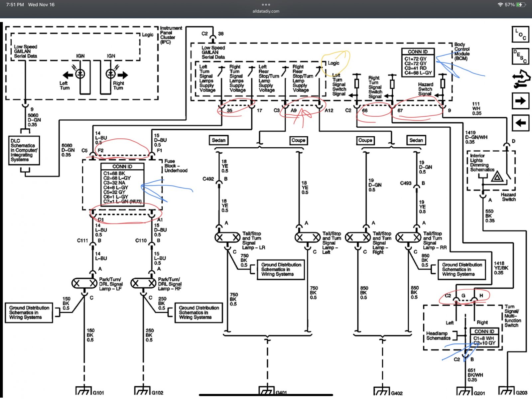Go to next diagram with right arrow

point(520,101)
